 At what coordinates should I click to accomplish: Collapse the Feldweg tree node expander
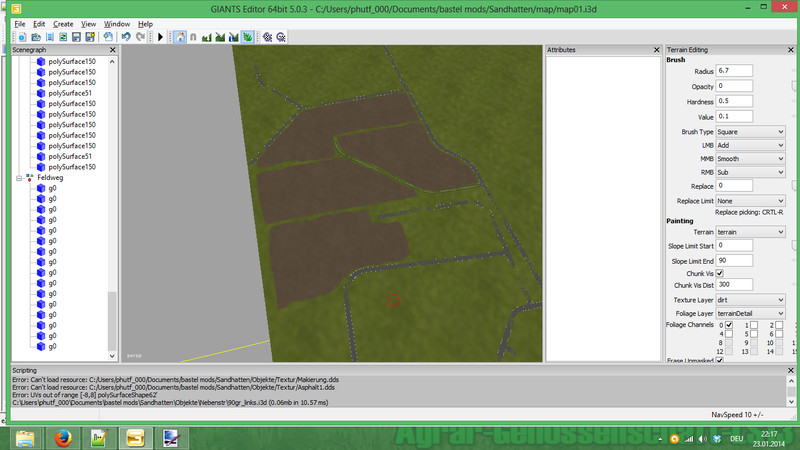[19, 178]
